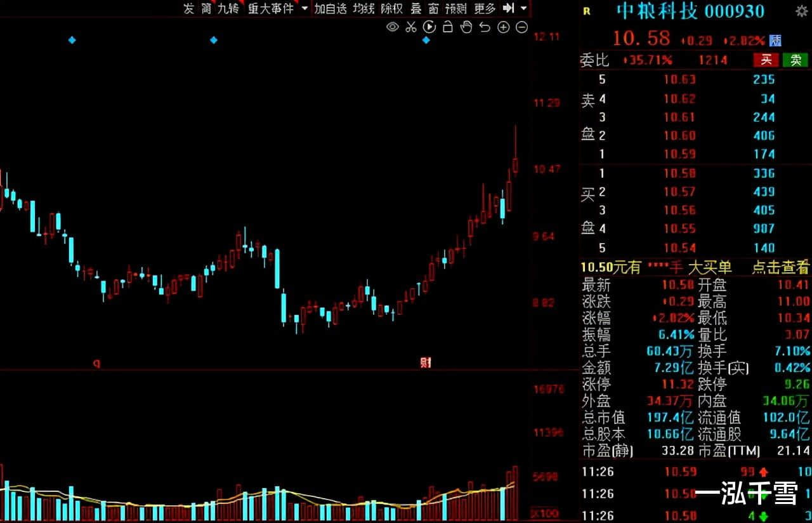
Task: Click the middle blue diamond event marker
Action: pyautogui.click(x=214, y=40)
